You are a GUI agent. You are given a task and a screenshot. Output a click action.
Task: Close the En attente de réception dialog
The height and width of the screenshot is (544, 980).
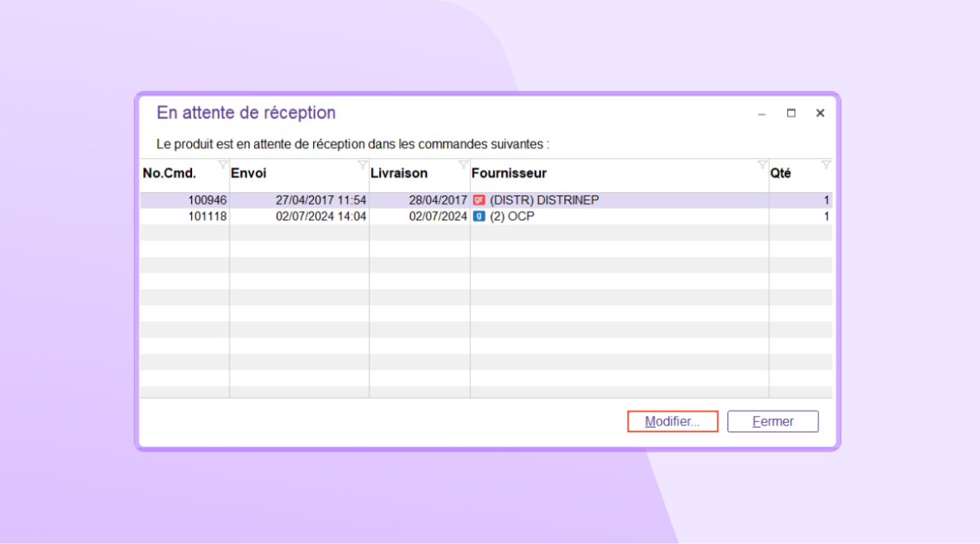point(820,114)
